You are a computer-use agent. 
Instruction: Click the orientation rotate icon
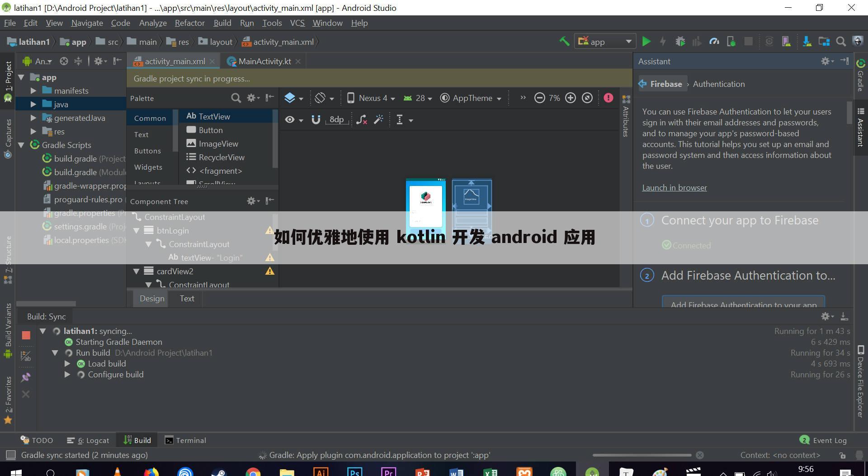tap(320, 98)
